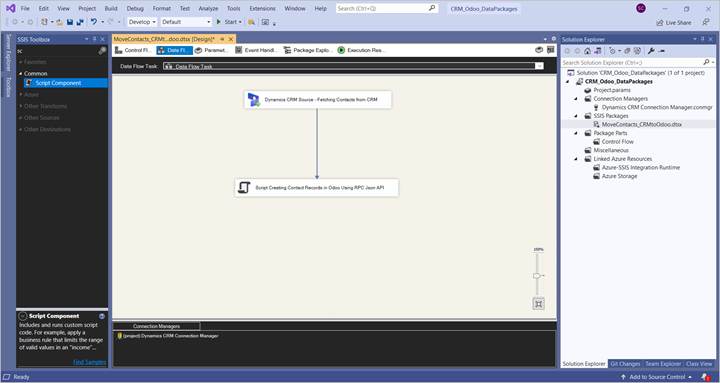
Task: Click the Undo arrow in the toolbar
Action: tap(94, 22)
